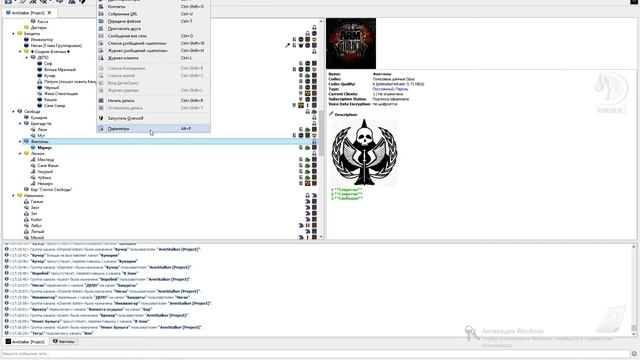The width and height of the screenshot is (640, 360).
Task: Click Журнал клиента icon in menu
Action: click(101, 58)
